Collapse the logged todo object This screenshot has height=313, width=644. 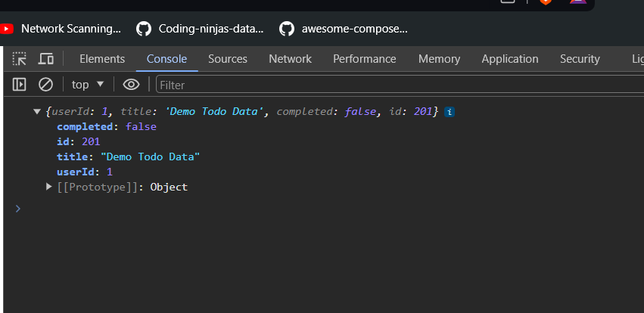click(x=37, y=112)
